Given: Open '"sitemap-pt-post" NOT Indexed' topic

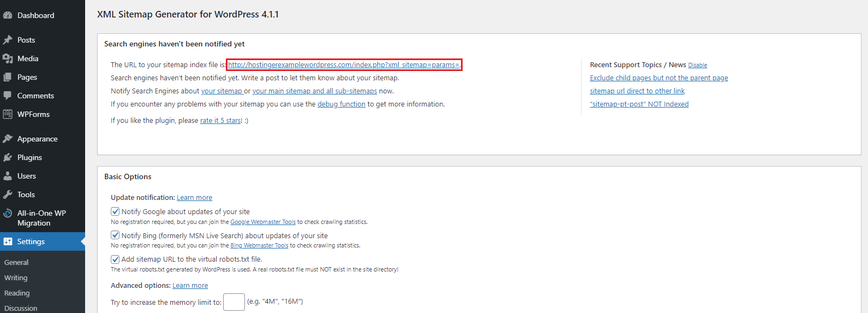Looking at the screenshot, I should pyautogui.click(x=639, y=104).
